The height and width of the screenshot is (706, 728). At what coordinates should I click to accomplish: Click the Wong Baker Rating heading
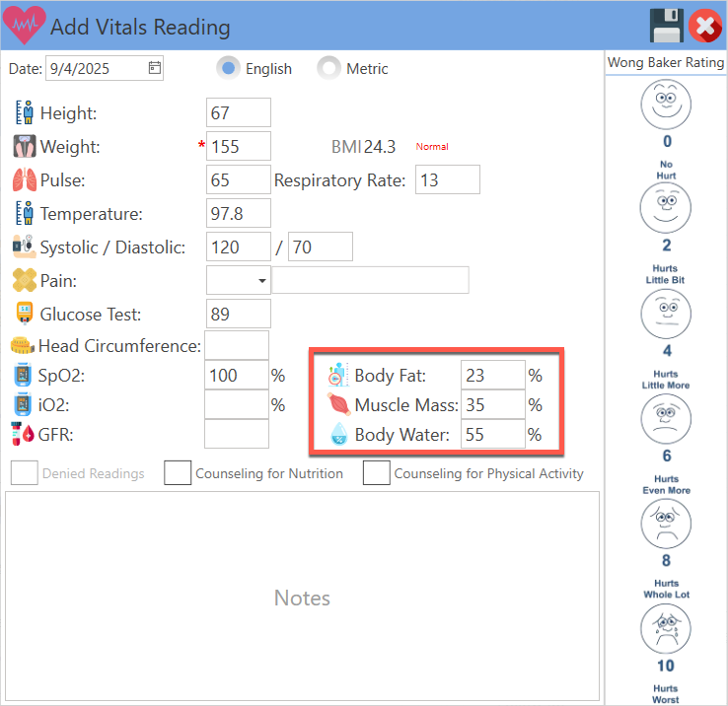tap(666, 62)
